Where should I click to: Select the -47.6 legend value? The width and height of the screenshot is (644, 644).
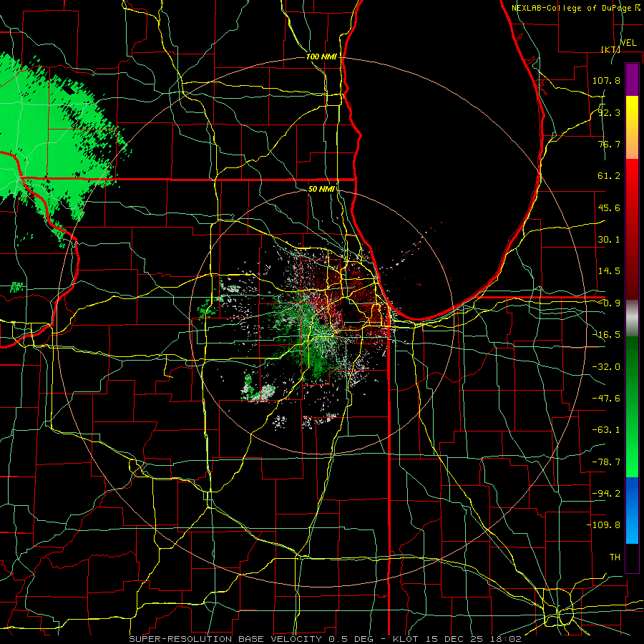[x=606, y=399]
